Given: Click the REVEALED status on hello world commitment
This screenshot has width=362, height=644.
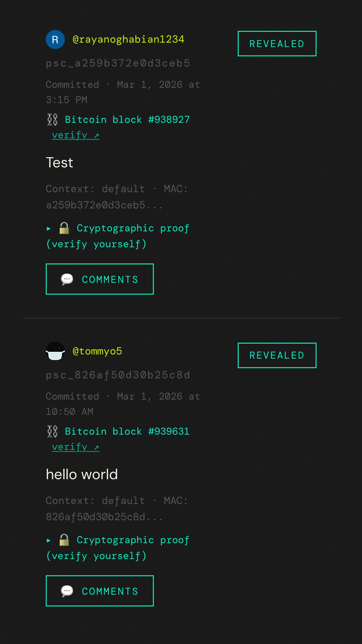Looking at the screenshot, I should point(277,355).
